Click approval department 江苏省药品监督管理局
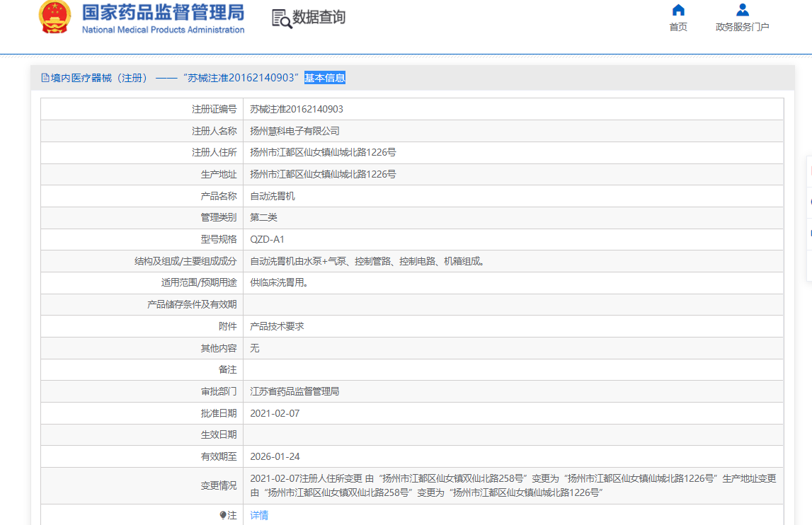Screen dimensions: 812x525 point(295,391)
